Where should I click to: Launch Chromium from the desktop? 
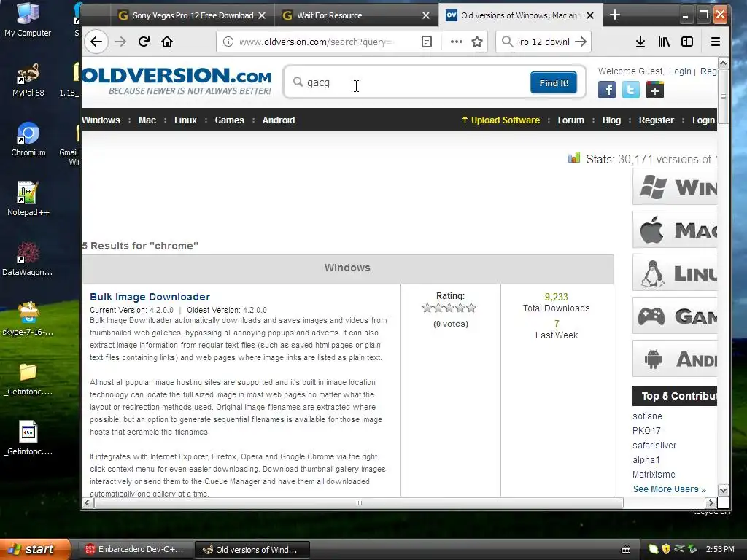pos(28,139)
